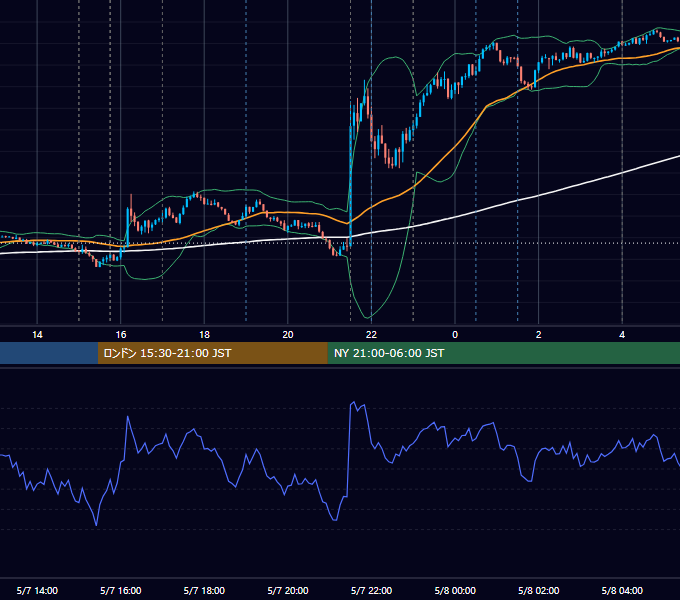Click the 4 hour axis label
The width and height of the screenshot is (680, 600).
click(622, 335)
